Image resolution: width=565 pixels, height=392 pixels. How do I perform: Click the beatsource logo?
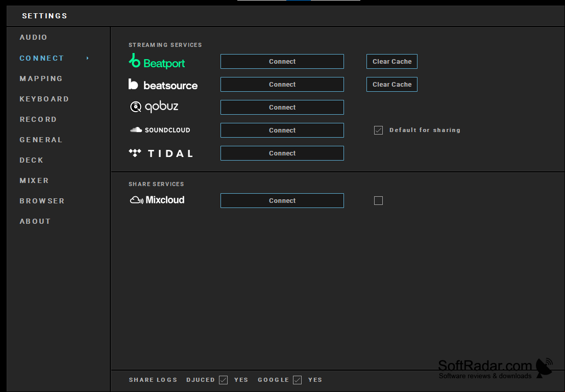tap(163, 85)
